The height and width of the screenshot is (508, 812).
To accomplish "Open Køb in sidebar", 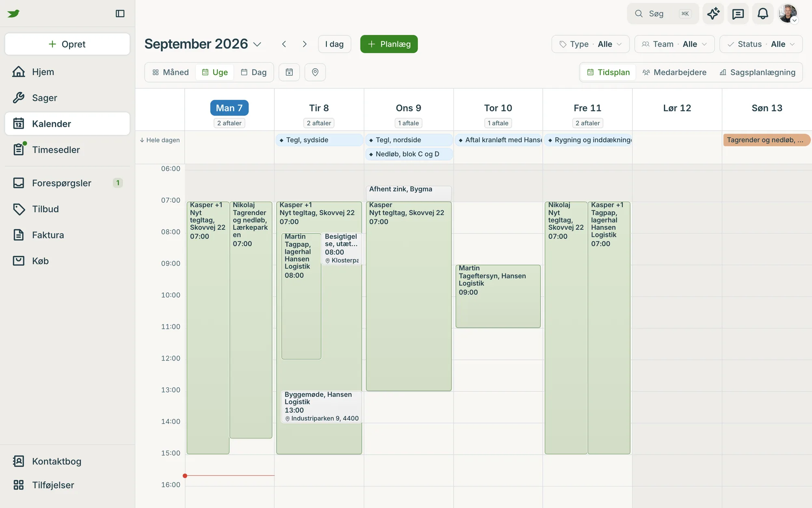I will point(67,261).
